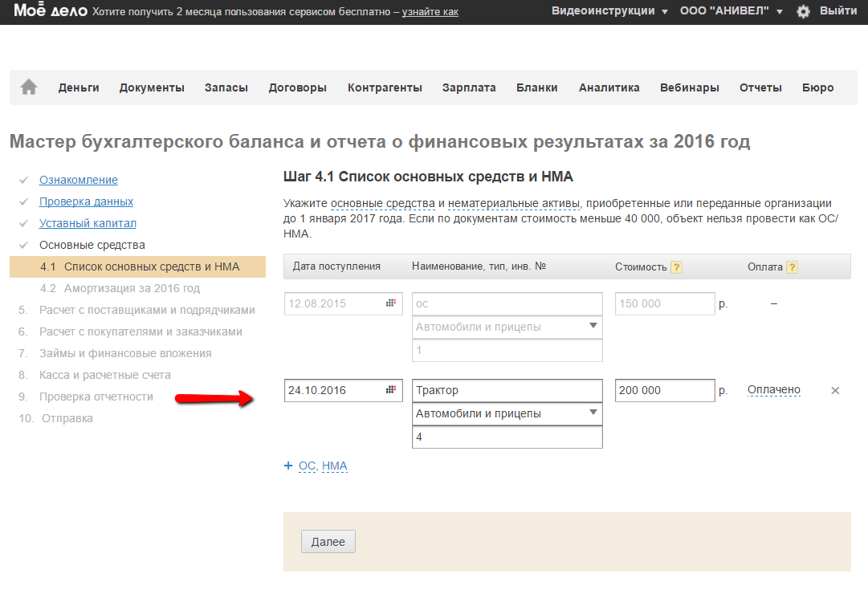
Task: Click the 200 000 cost field
Action: (x=665, y=390)
